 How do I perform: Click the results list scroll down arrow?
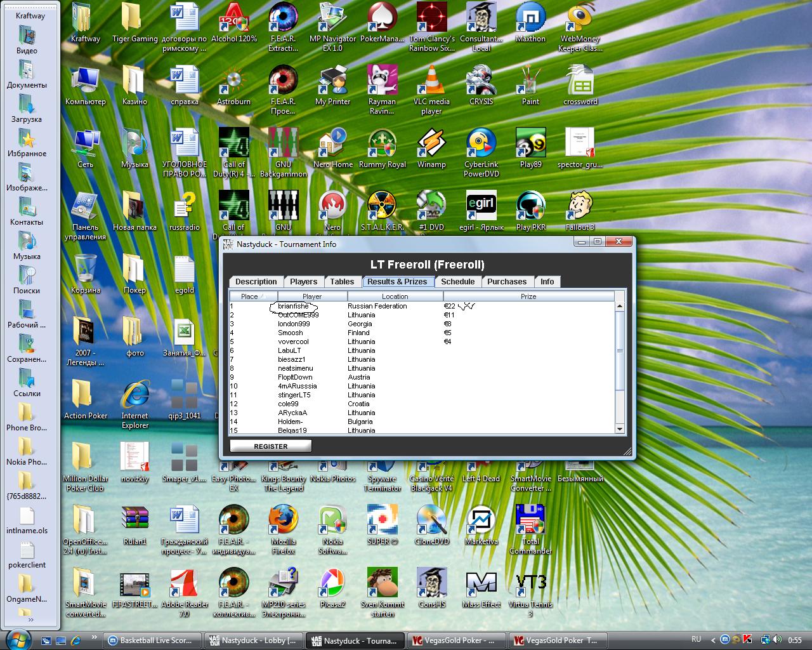(620, 430)
